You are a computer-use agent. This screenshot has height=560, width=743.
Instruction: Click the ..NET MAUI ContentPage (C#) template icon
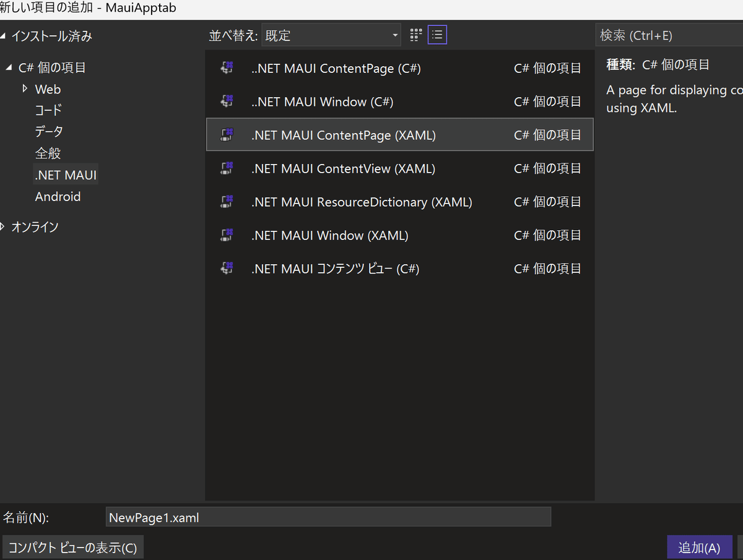(227, 68)
